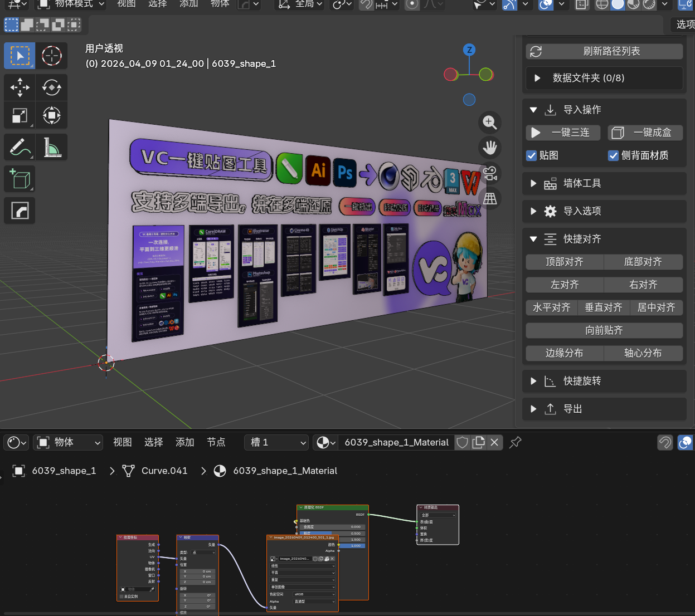Screen dimensions: 695x616
Task: Choose the Measure ruler tool
Action: 52,148
